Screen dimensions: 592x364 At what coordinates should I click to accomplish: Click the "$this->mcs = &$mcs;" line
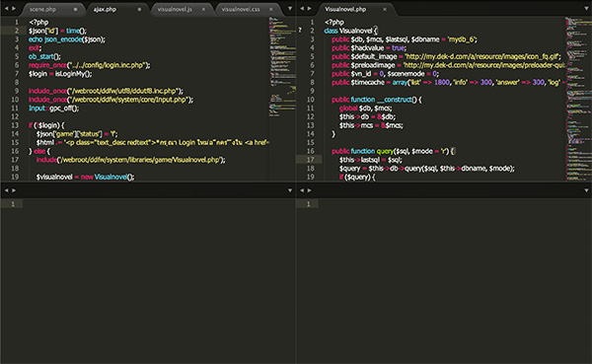(x=371, y=125)
